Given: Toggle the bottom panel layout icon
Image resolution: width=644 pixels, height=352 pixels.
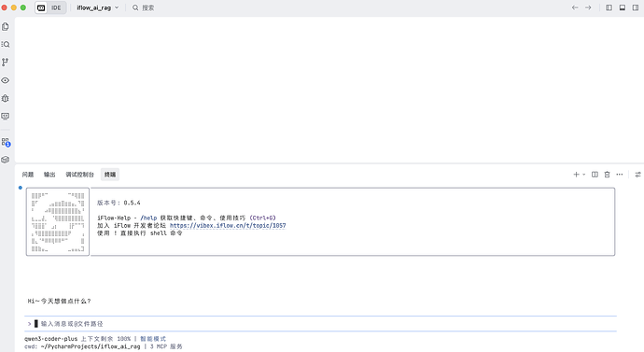Looking at the screenshot, I should tap(623, 7).
